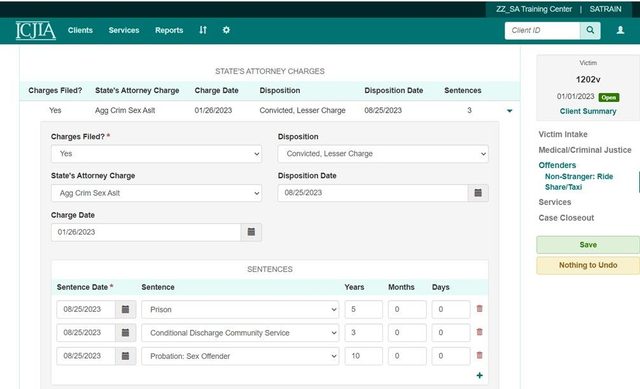The image size is (640, 389).
Task: Click Prison sentence date field
Action: click(x=86, y=309)
